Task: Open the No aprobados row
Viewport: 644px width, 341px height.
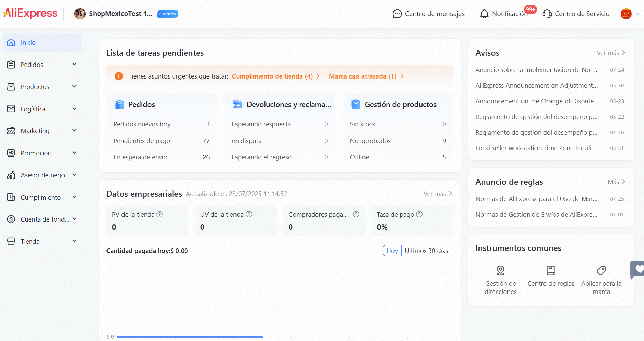Action: point(398,141)
